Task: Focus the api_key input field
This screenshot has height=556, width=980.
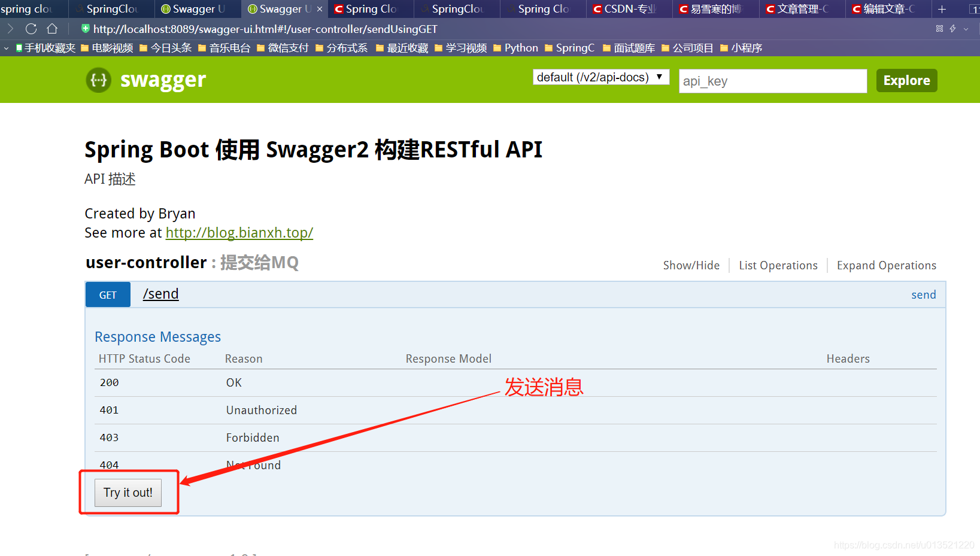Action: point(773,81)
